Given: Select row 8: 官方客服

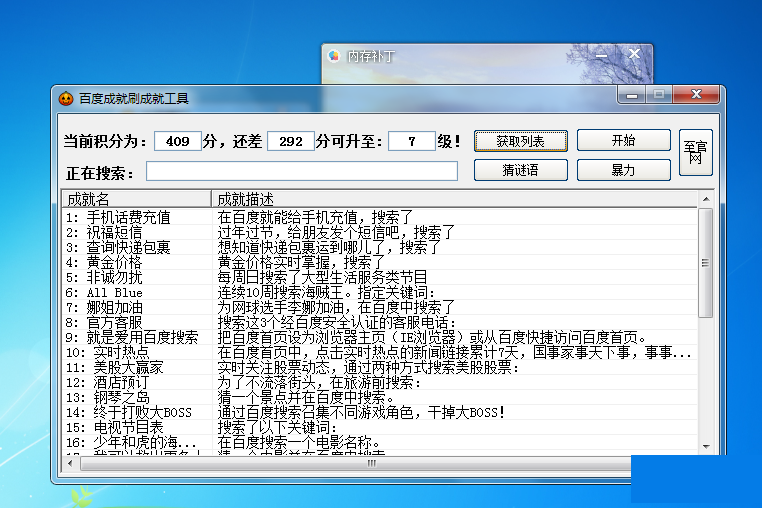Looking at the screenshot, I should tap(380, 322).
